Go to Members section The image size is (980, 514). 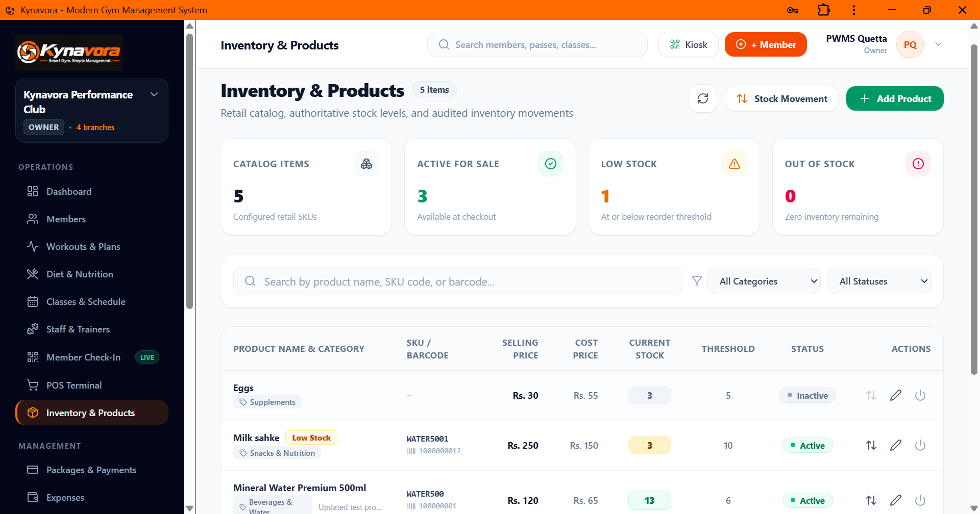pyautogui.click(x=92, y=219)
